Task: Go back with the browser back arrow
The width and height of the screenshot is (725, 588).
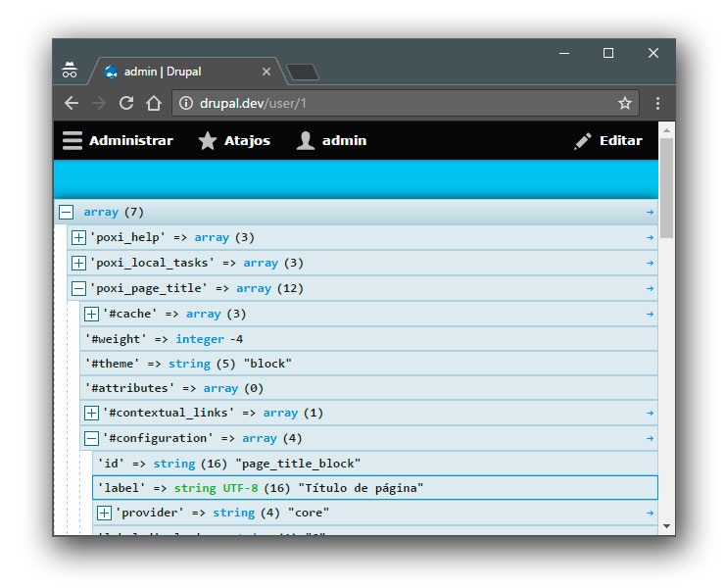Action: (x=72, y=103)
